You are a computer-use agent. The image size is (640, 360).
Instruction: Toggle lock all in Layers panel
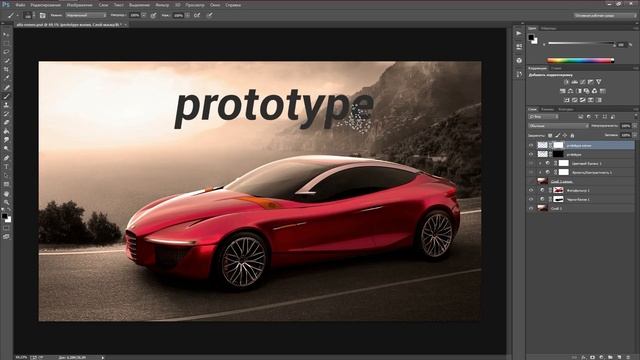click(572, 135)
